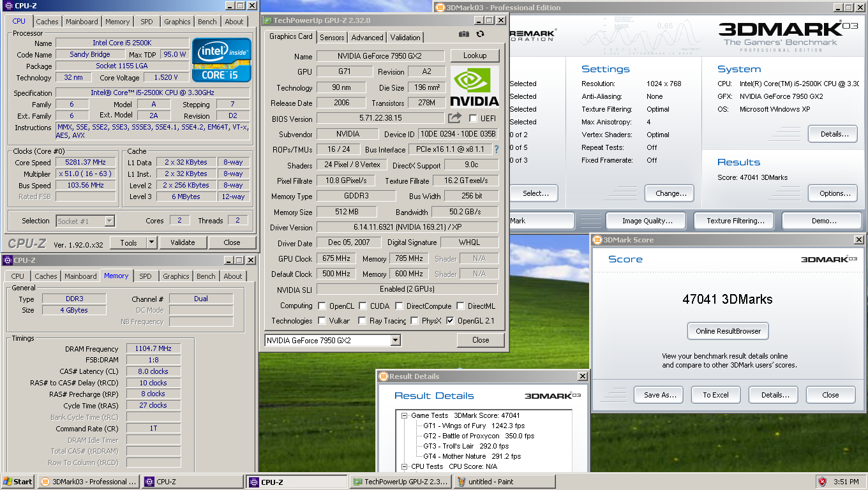Click the lower CPU-Z Memory window title icon
This screenshot has width=868, height=490.
pos(7,260)
